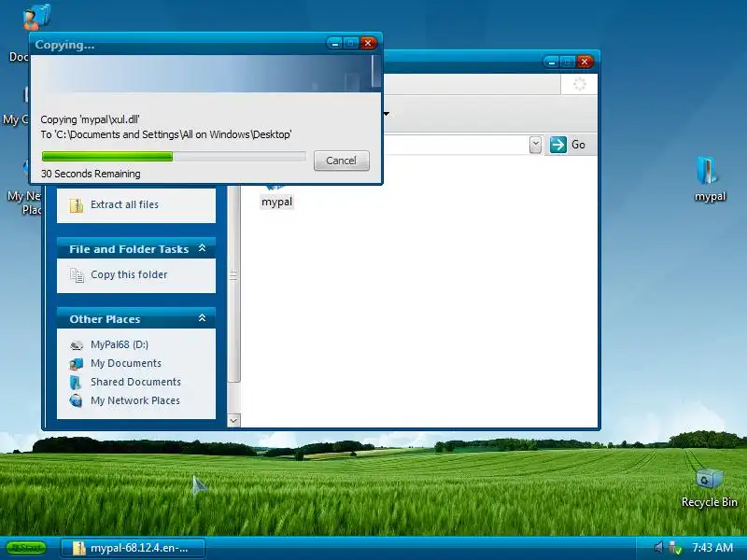Click the system clock 7:43 AM
Screen dimensions: 747x560
point(712,548)
